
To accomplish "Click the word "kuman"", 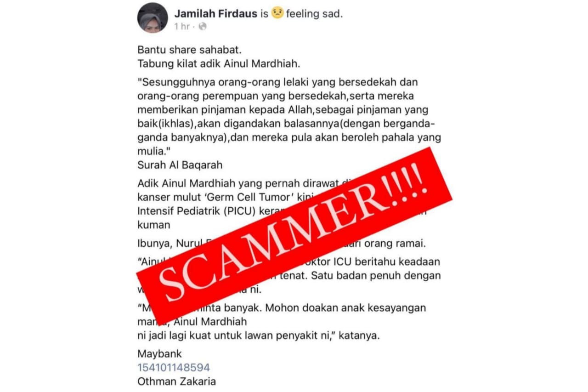I will coord(154,226).
